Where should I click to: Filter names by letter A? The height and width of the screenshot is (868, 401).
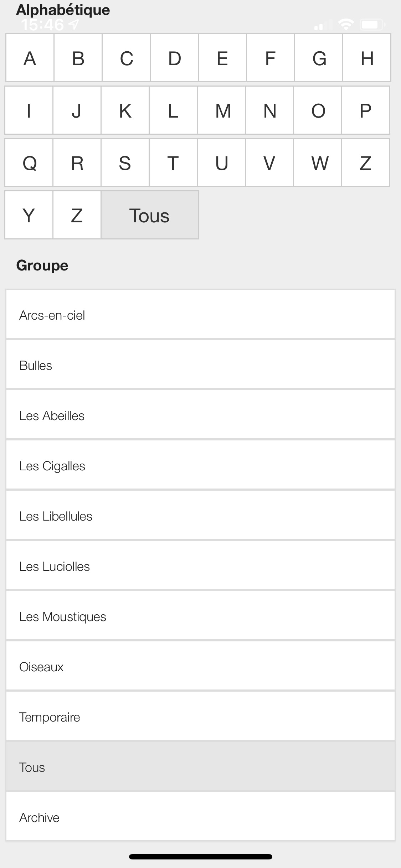point(30,58)
